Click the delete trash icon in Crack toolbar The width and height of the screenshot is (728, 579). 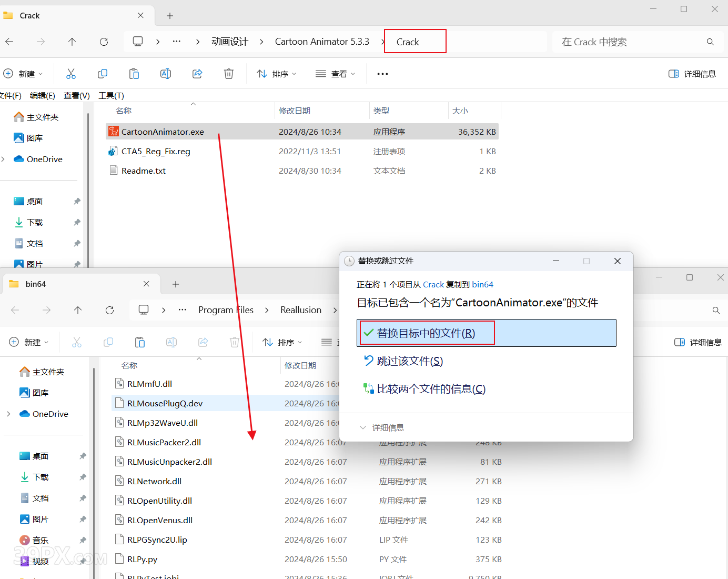[229, 74]
